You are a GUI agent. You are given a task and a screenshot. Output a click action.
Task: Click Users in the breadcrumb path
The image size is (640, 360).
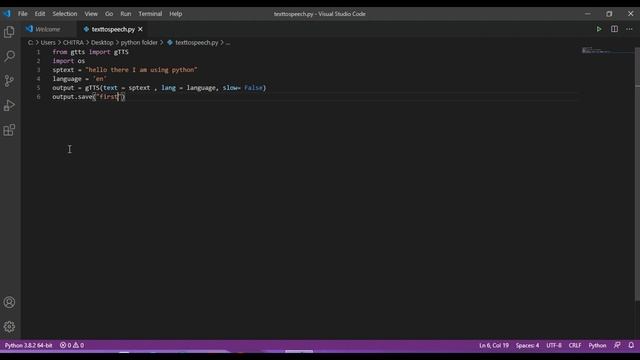pyautogui.click(x=48, y=42)
